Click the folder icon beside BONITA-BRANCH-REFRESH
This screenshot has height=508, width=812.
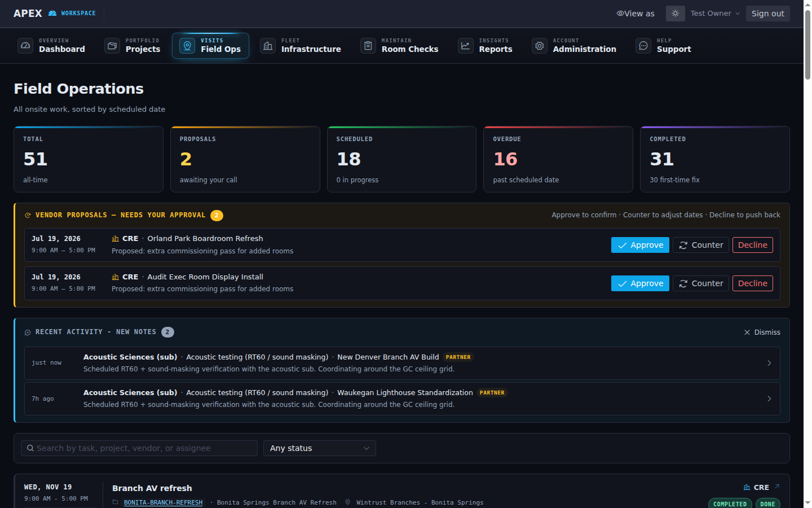click(116, 502)
